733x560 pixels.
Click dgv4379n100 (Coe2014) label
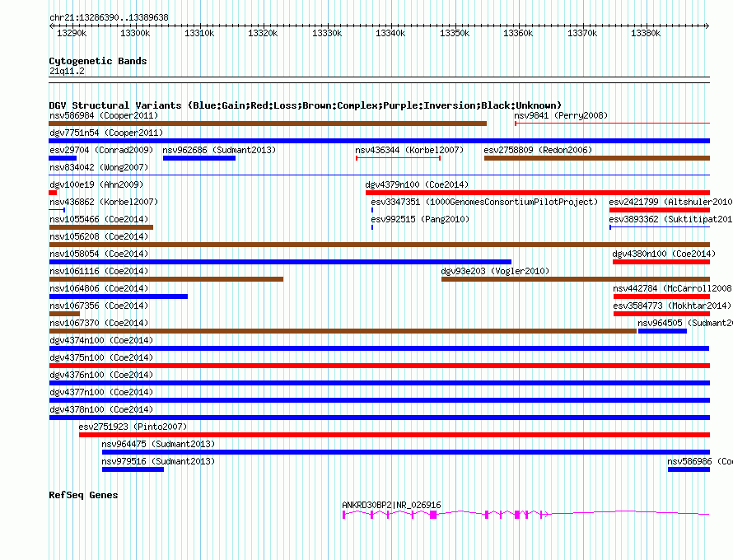[417, 184]
